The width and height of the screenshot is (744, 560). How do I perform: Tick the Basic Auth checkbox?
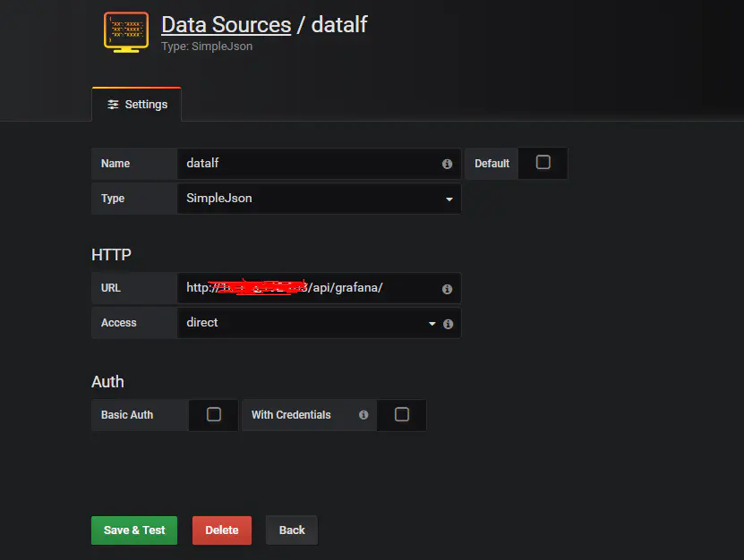pos(213,414)
